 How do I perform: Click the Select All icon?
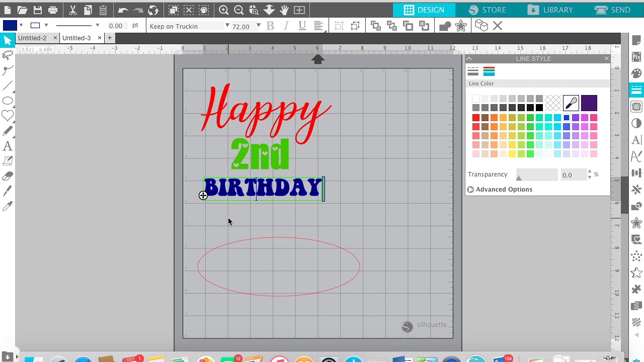[173, 10]
